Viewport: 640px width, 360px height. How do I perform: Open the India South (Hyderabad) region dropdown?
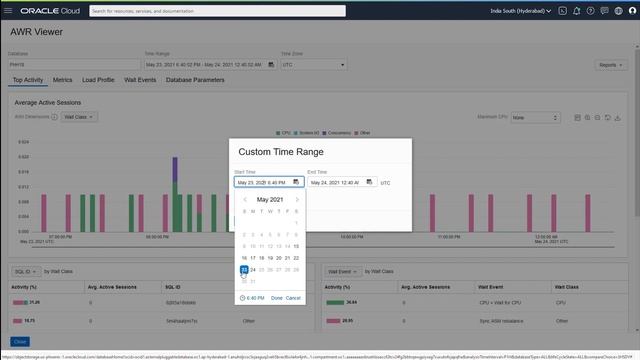click(520, 11)
